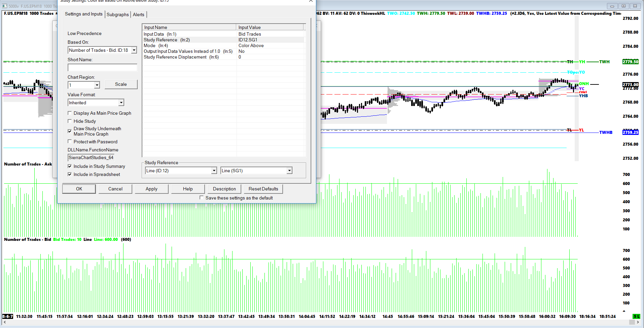Open Help for this study
644x328 pixels.
[x=188, y=189]
